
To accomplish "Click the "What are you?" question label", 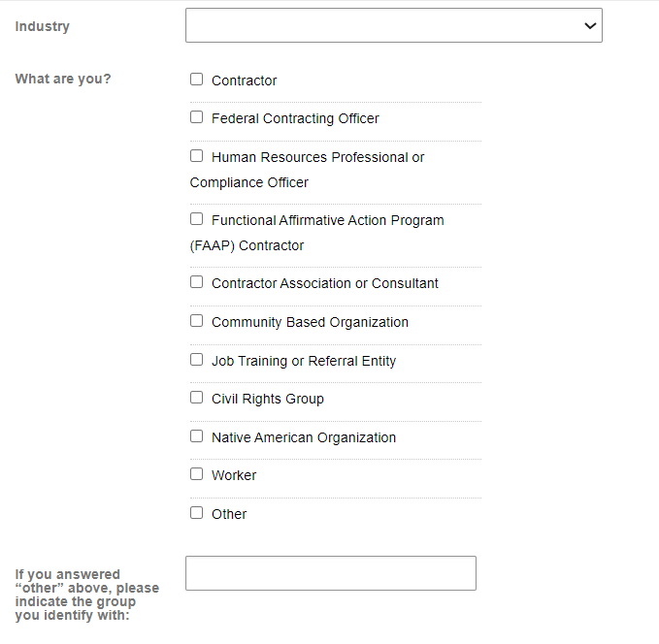I will pyautogui.click(x=63, y=79).
